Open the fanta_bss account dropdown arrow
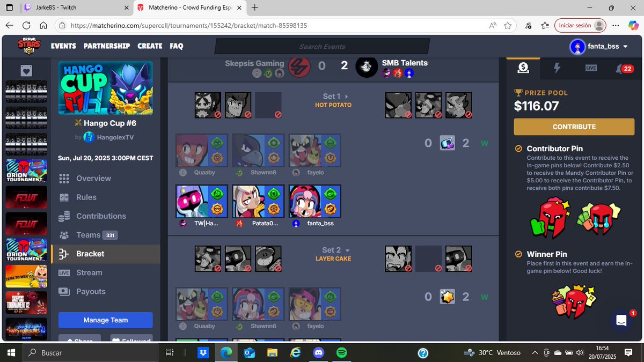This screenshot has width=644, height=362. [x=625, y=47]
